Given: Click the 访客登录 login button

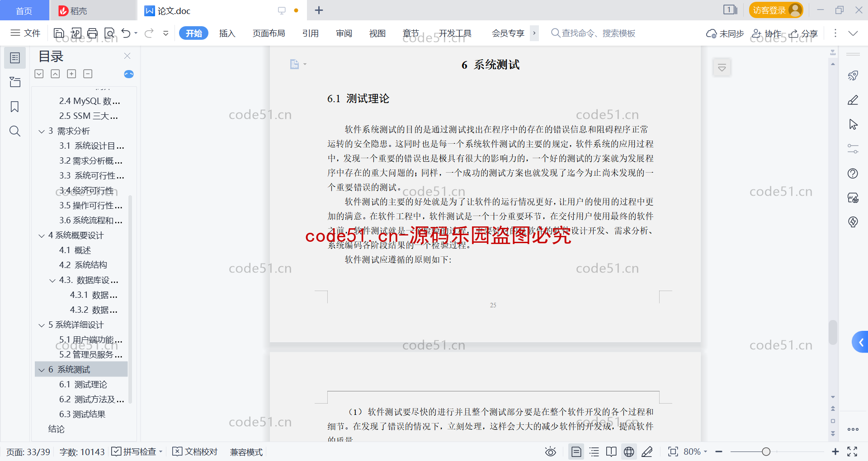Looking at the screenshot, I should point(776,10).
